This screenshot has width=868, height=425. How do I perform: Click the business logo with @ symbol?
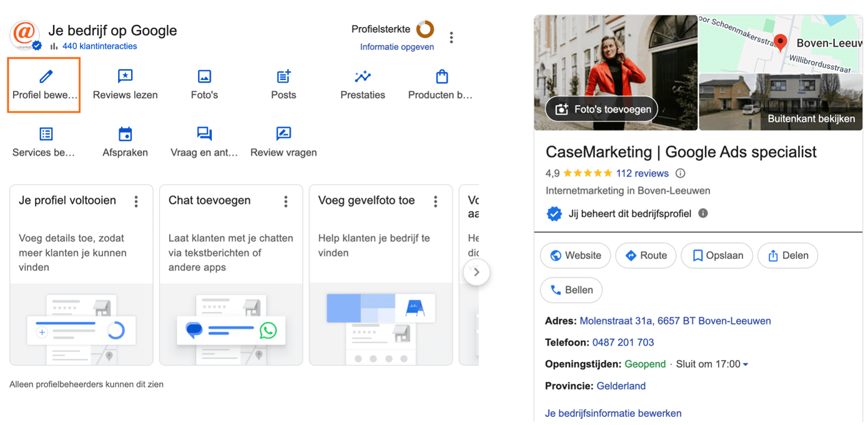pyautogui.click(x=25, y=35)
